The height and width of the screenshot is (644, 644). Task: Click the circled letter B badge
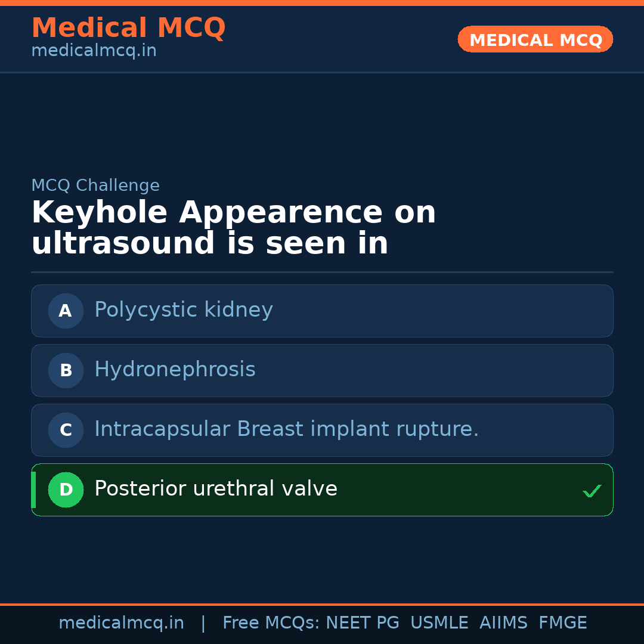pos(66,370)
